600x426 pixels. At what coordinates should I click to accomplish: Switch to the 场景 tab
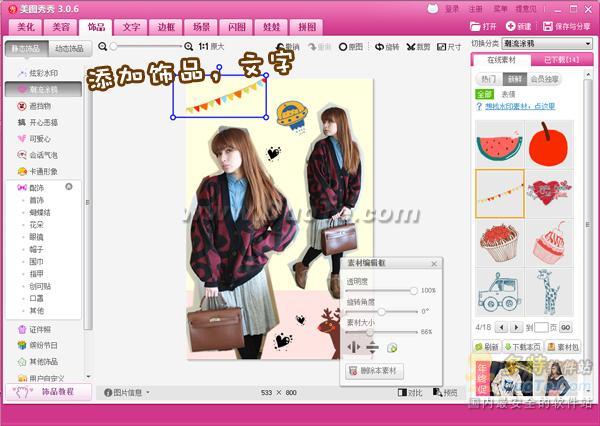tap(201, 27)
